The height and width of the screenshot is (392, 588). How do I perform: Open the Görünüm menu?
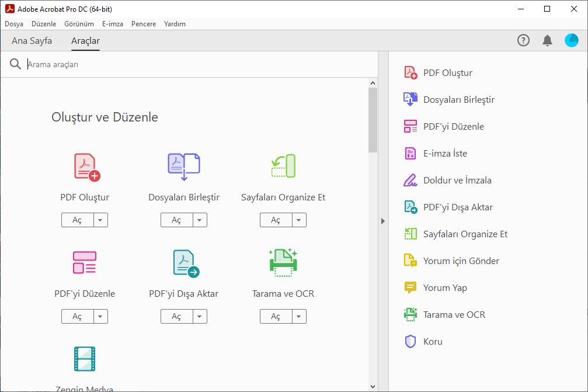(x=79, y=23)
